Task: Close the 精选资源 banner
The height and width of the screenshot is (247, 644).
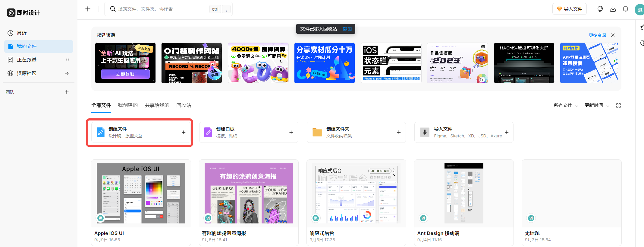Action: (x=613, y=35)
